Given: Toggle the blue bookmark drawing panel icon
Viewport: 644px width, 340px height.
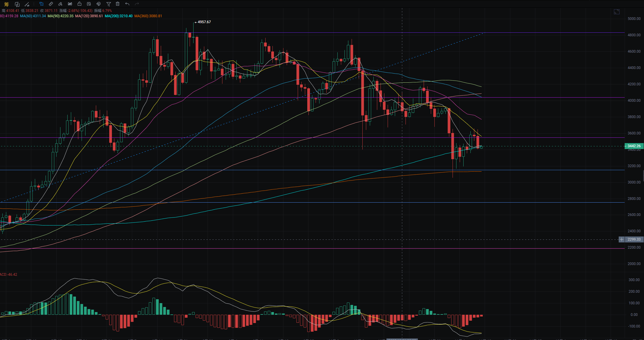Looking at the screenshot, I should pos(41,4).
